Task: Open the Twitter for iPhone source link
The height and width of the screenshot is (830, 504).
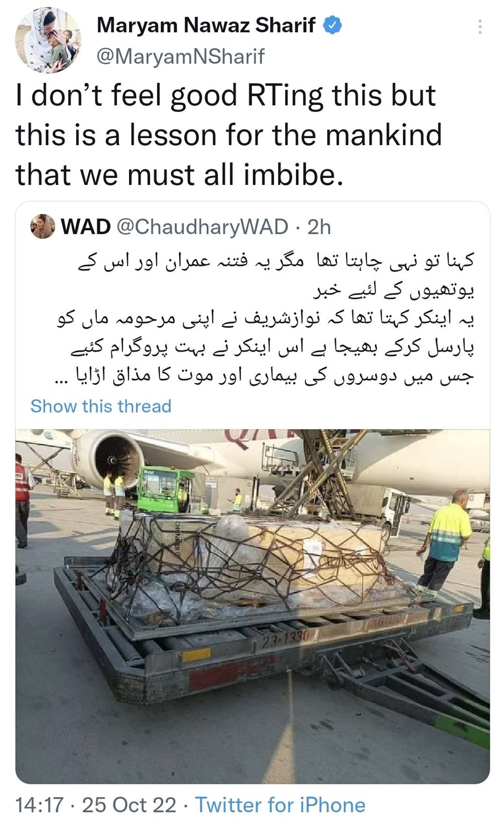Action: coord(280,805)
